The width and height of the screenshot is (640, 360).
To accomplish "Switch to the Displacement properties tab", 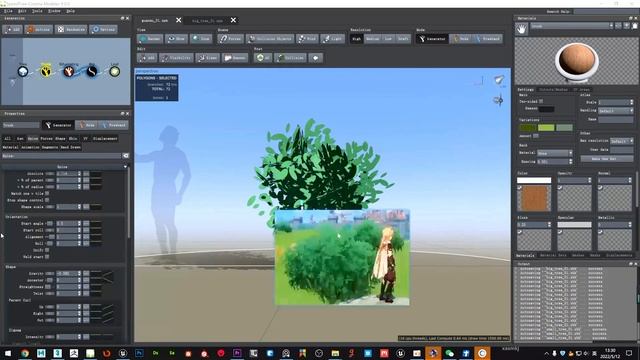I will click(105, 139).
